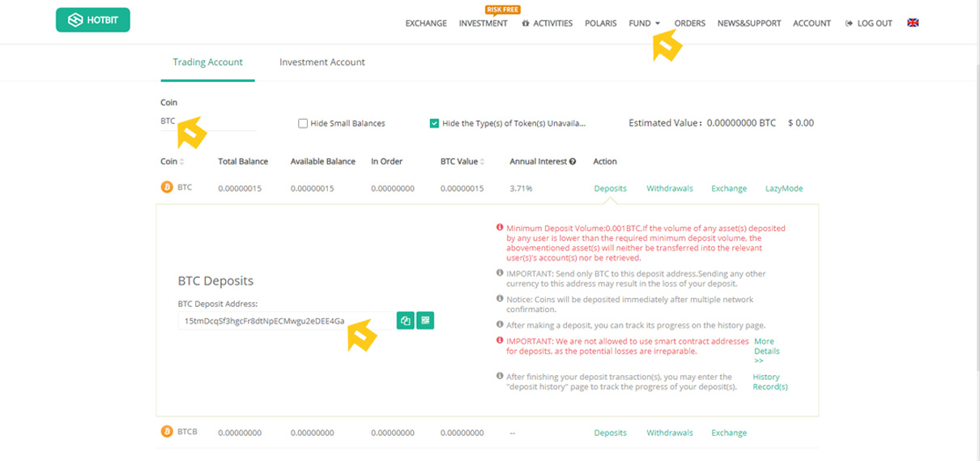Expand the FUND dropdown menu
Image resolution: width=980 pixels, height=461 pixels.
(644, 23)
